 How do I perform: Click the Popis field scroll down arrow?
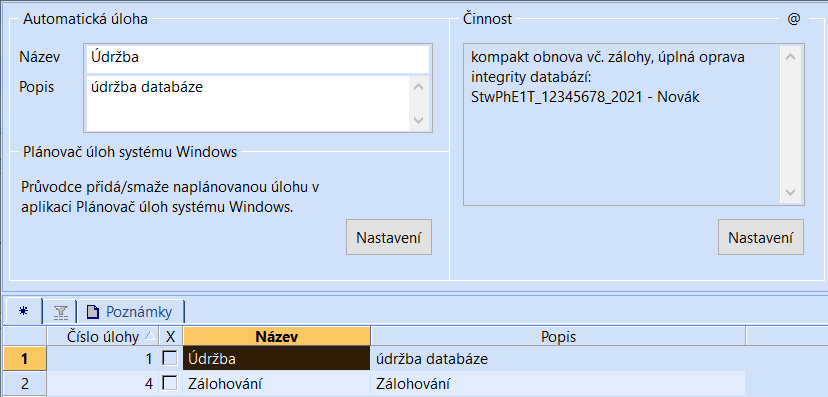(x=419, y=121)
